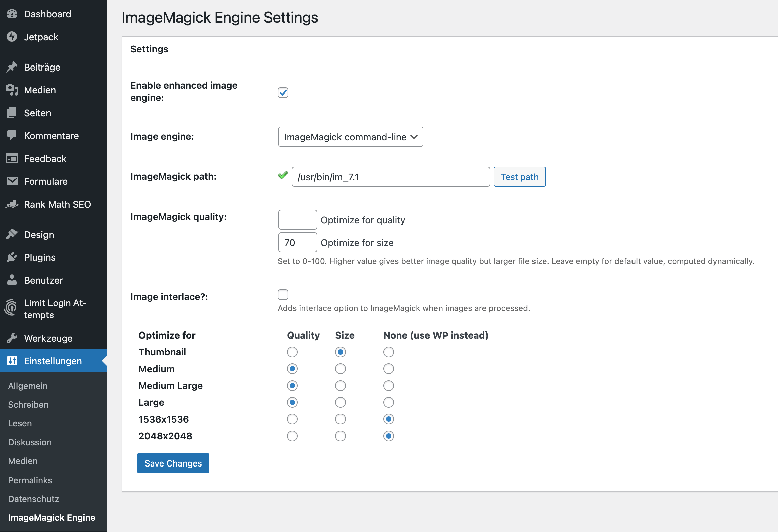
Task: Open Medien settings submenu item
Action: click(23, 461)
